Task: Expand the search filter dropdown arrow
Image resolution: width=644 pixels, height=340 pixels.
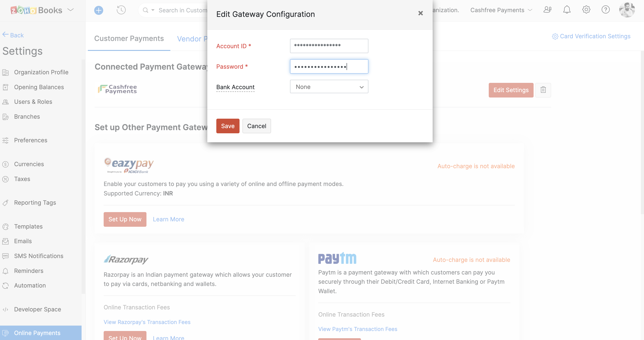Action: click(153, 10)
